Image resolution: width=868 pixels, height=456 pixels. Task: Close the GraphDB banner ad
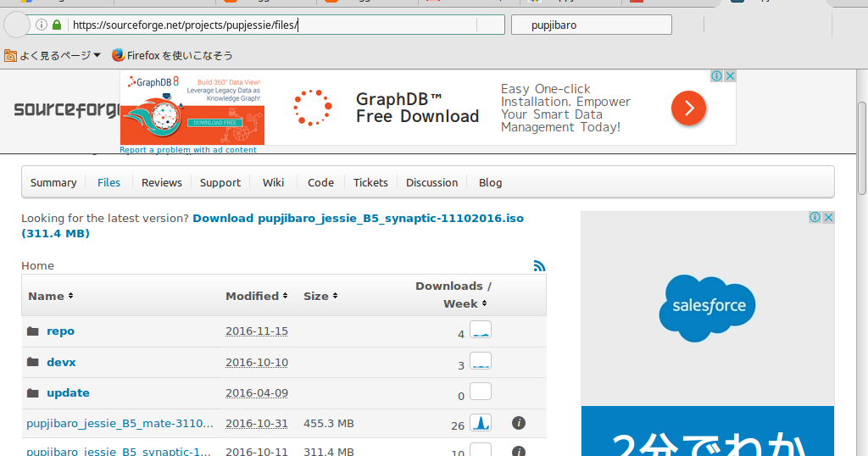tap(730, 75)
